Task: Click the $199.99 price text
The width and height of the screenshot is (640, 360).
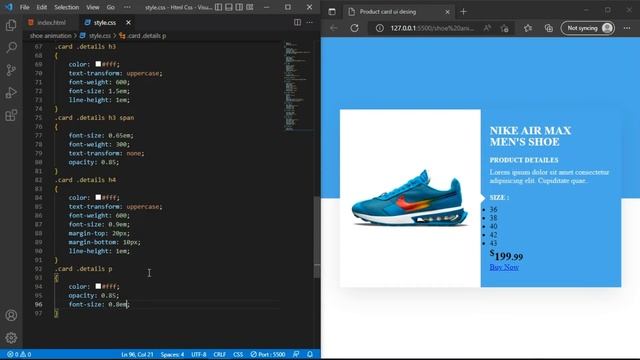Action: (506, 255)
